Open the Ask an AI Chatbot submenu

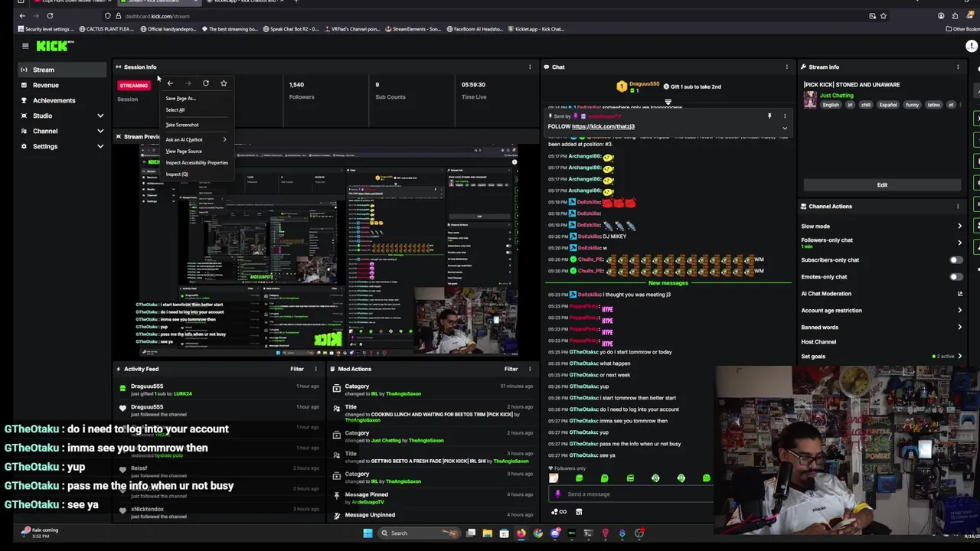[x=196, y=139]
